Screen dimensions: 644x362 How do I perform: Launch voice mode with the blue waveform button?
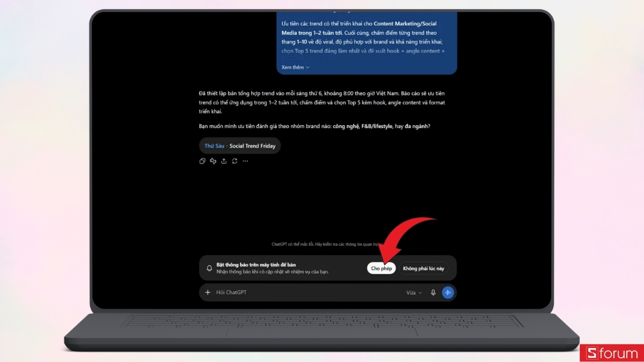(x=448, y=292)
